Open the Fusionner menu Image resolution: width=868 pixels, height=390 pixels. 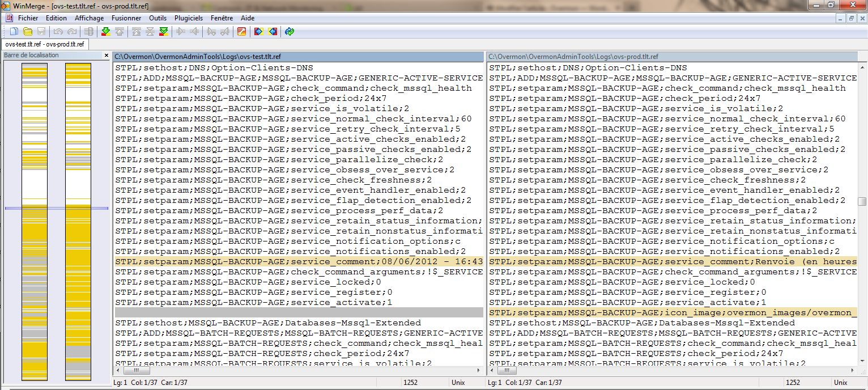tap(126, 18)
